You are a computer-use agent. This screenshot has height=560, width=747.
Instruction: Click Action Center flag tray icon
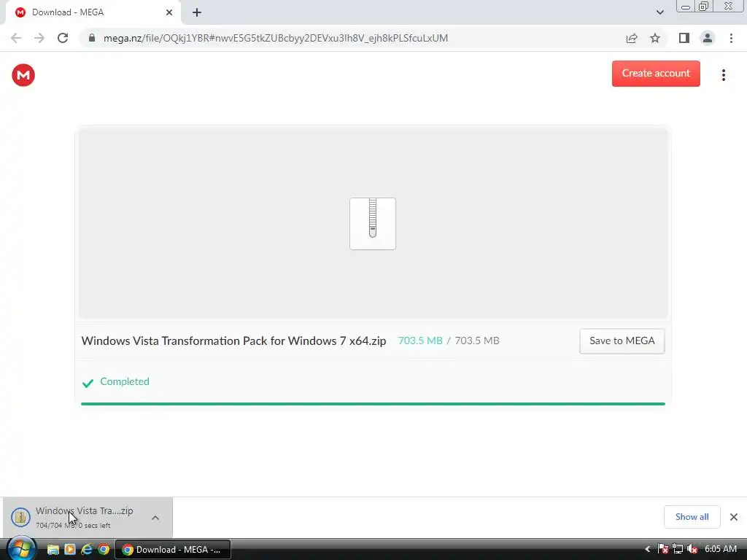[x=662, y=550]
